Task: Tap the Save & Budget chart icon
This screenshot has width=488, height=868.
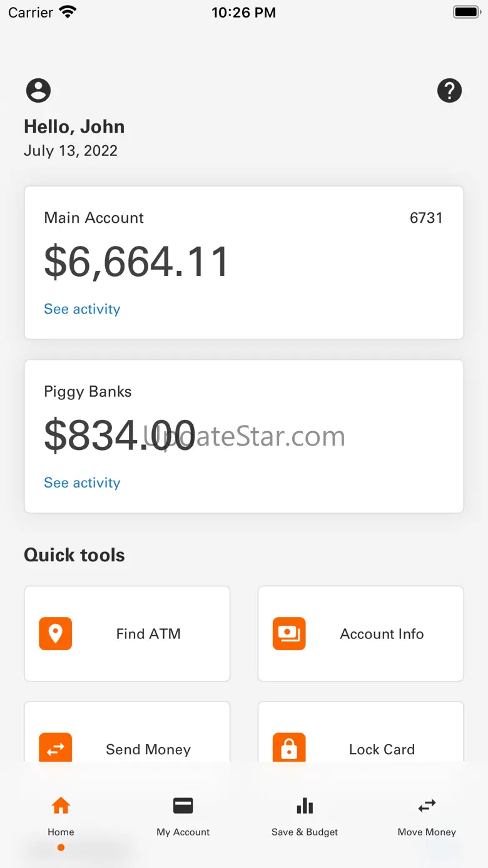Action: (x=305, y=805)
